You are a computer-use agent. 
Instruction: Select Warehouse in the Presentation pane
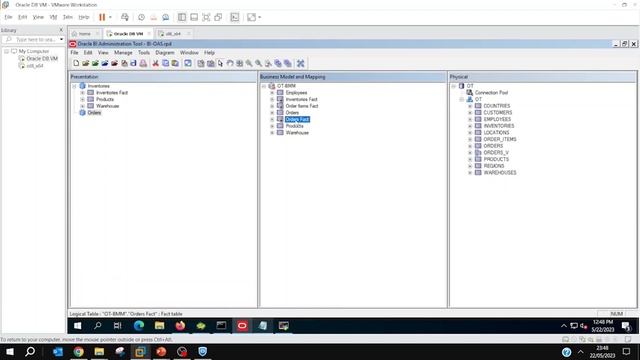[107, 106]
